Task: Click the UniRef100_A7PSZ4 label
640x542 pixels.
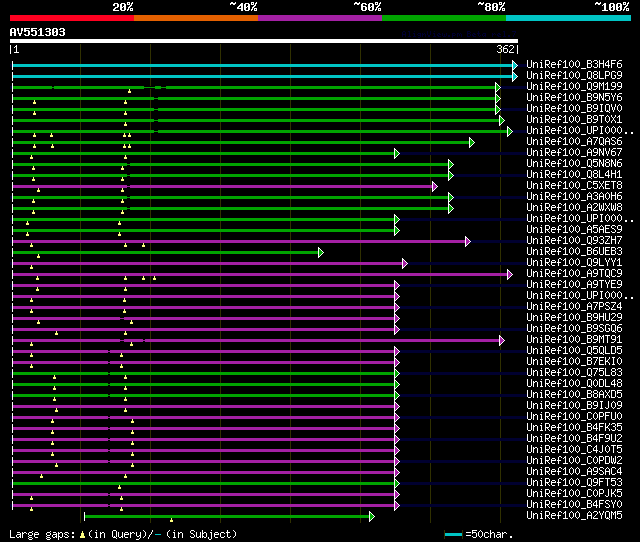Action: coord(574,307)
